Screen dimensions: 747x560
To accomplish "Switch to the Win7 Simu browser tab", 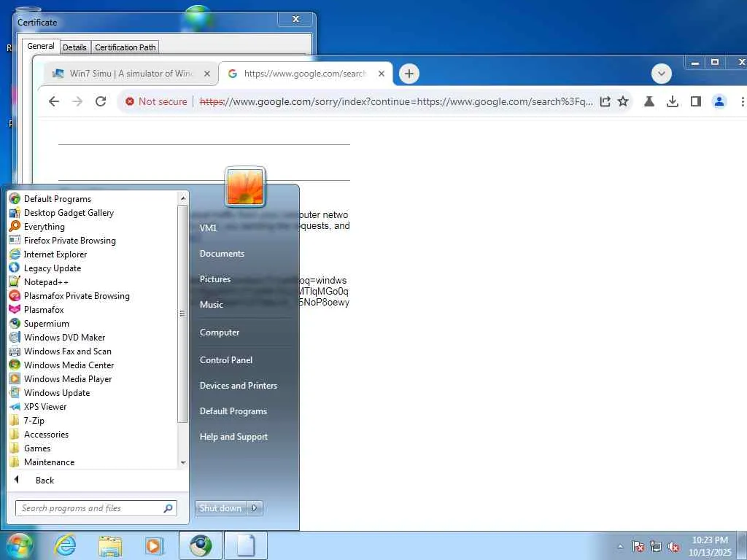I will [x=124, y=74].
